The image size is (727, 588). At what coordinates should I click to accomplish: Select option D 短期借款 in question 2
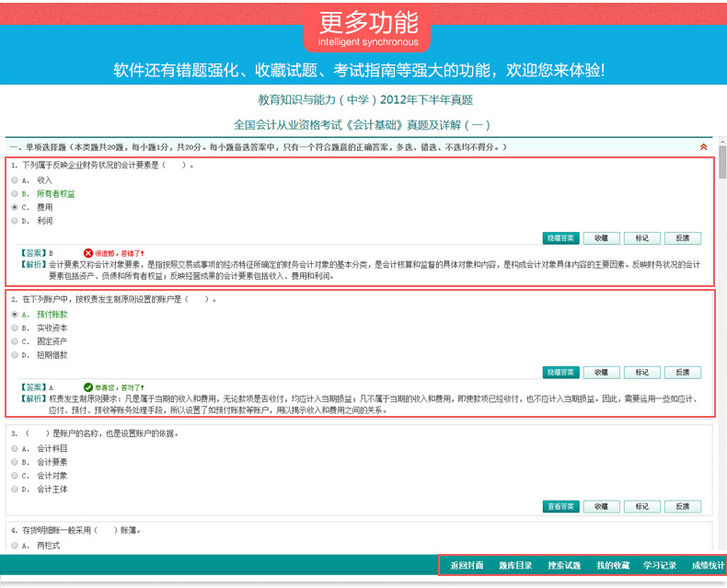click(14, 354)
